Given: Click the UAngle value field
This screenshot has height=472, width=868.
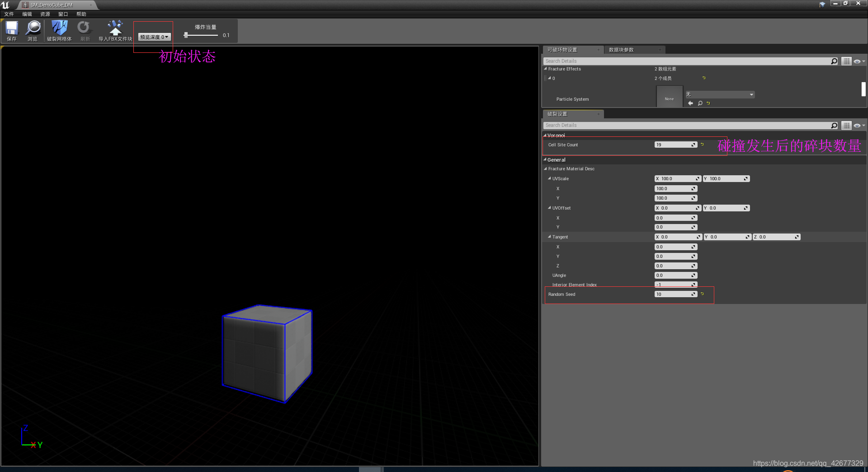Looking at the screenshot, I should pos(676,275).
